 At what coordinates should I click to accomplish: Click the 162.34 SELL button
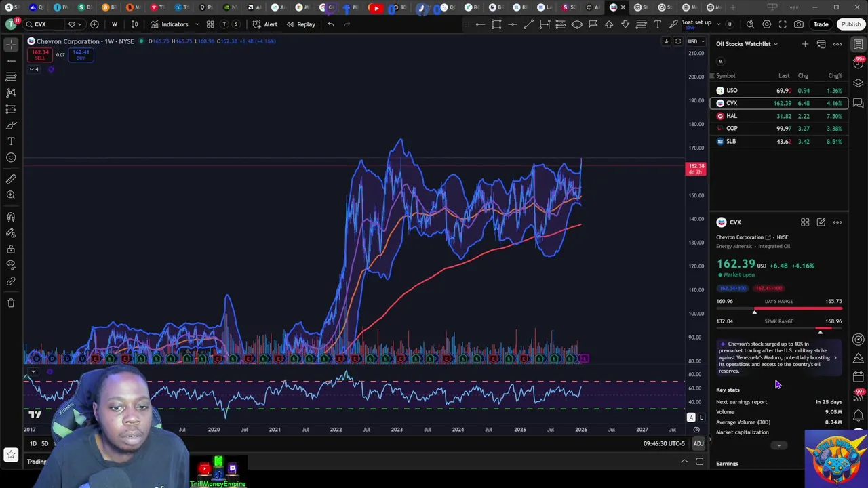click(x=40, y=55)
